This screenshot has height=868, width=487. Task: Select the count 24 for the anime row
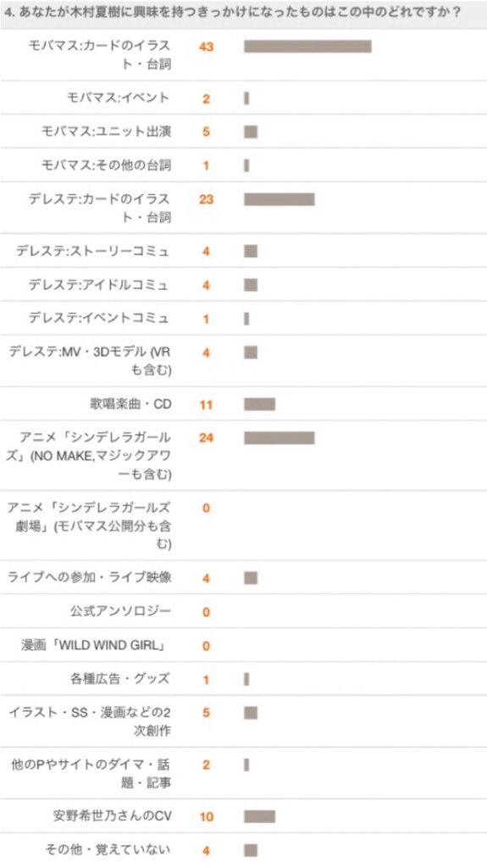point(206,438)
